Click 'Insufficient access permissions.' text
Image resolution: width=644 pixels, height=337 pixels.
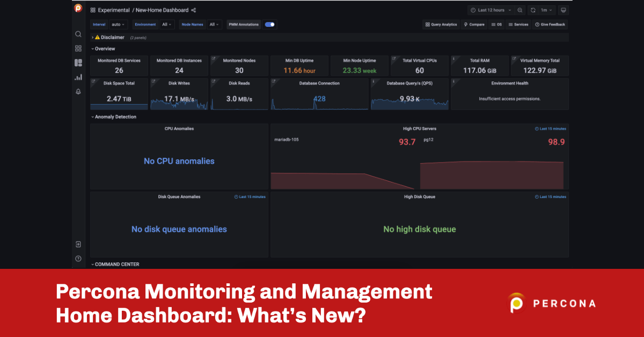pyautogui.click(x=510, y=99)
